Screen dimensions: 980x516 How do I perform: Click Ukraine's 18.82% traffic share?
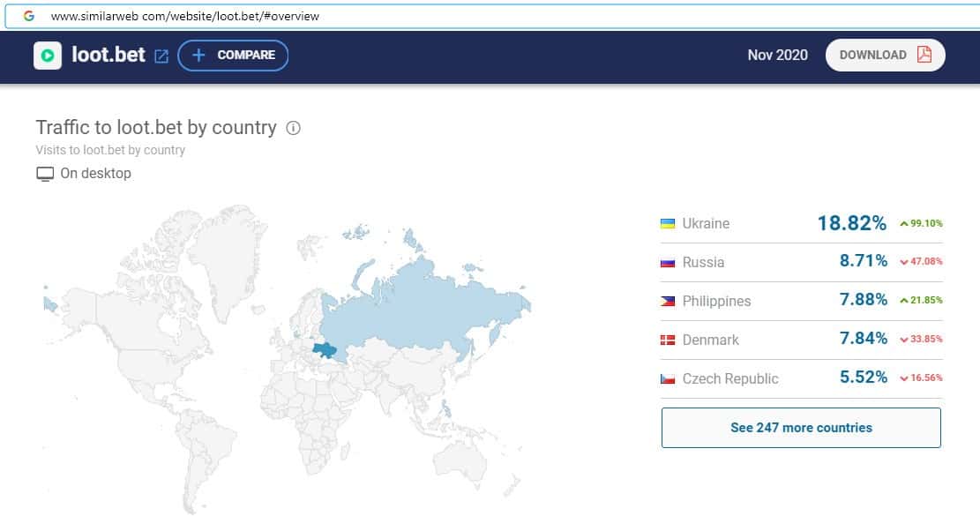coord(852,223)
